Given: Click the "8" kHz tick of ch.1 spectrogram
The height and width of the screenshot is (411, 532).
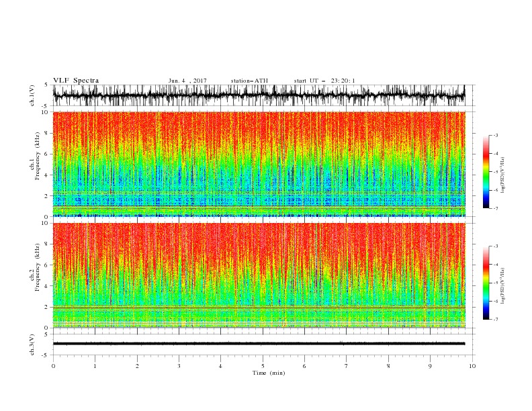Looking at the screenshot, I should click(x=47, y=133).
